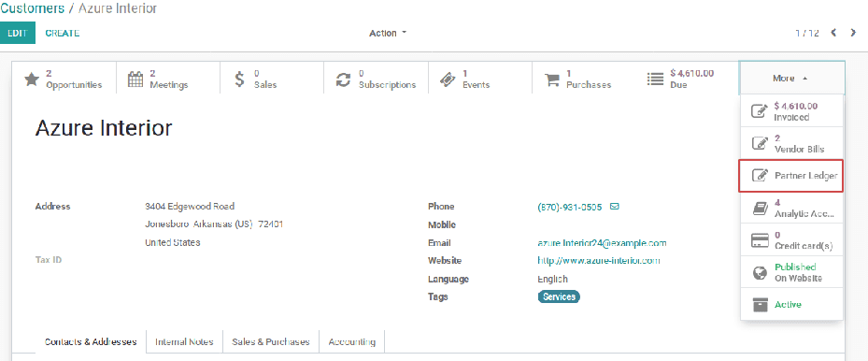Open the '0 Subscriptions' label
This screenshot has height=361, width=868.
[387, 79]
